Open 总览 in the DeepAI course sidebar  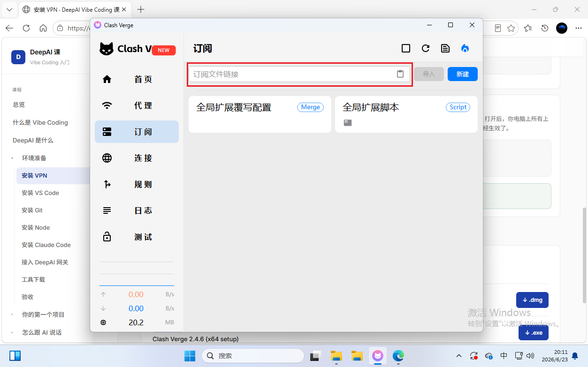coord(19,105)
